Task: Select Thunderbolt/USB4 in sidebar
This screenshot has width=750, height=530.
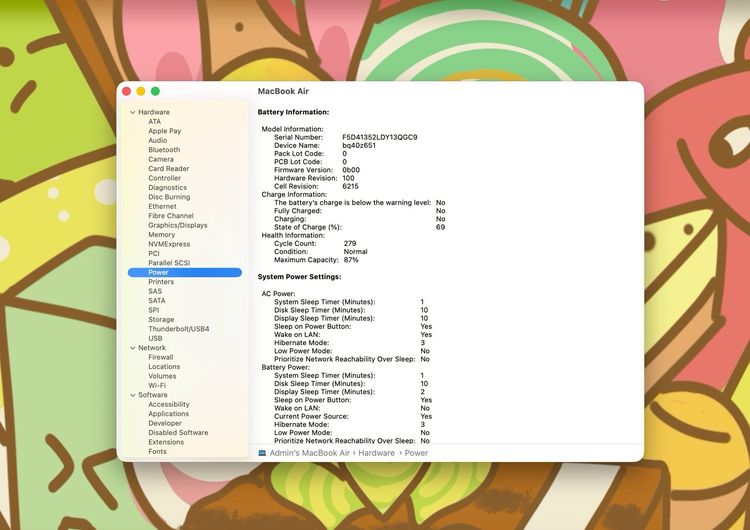Action: [179, 329]
